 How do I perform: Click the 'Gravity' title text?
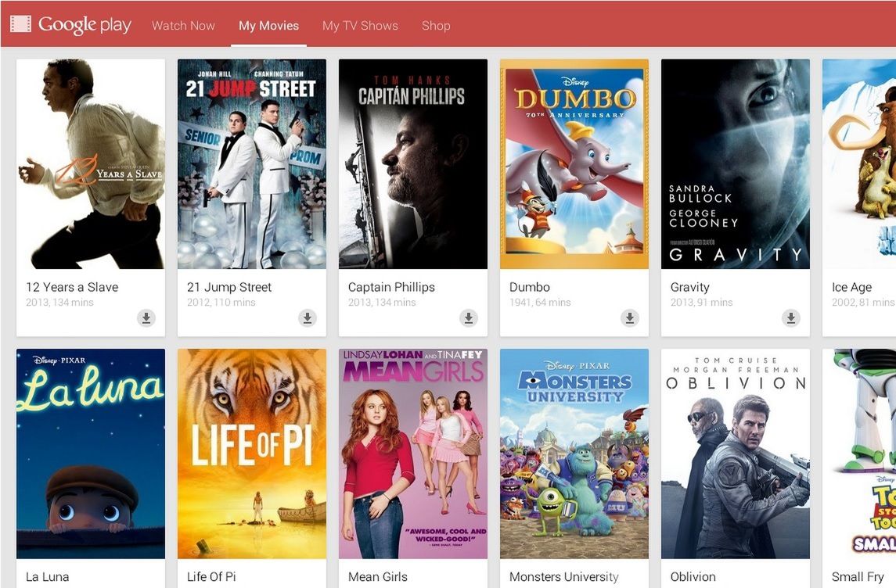(x=689, y=287)
